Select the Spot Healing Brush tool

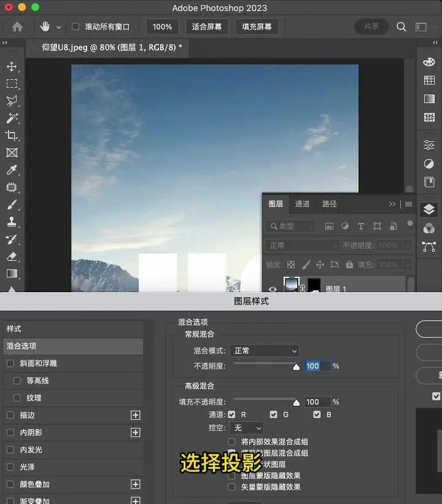(12, 187)
